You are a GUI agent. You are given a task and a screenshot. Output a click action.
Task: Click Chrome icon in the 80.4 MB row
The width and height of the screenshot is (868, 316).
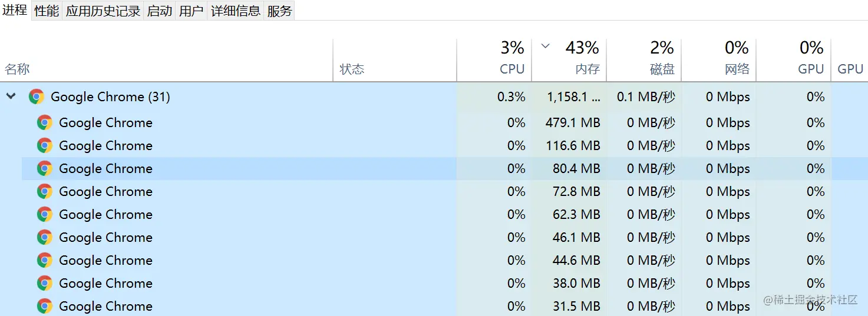[45, 168]
